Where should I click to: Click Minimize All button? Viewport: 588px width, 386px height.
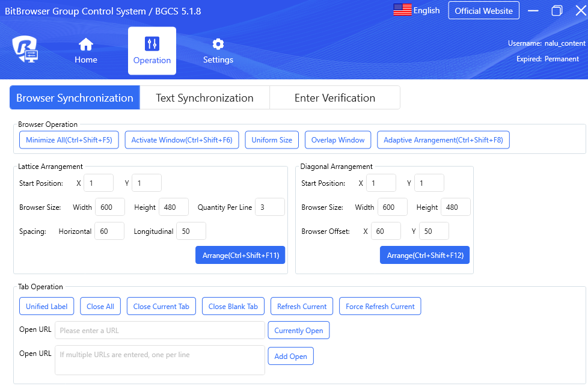coord(69,140)
